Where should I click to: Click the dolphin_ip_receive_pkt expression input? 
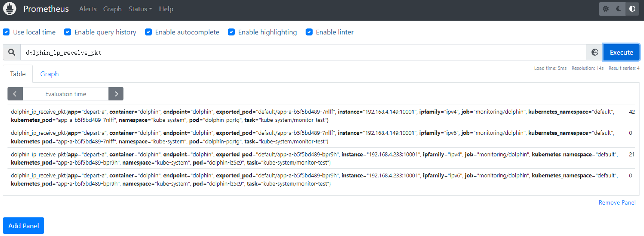[300, 52]
